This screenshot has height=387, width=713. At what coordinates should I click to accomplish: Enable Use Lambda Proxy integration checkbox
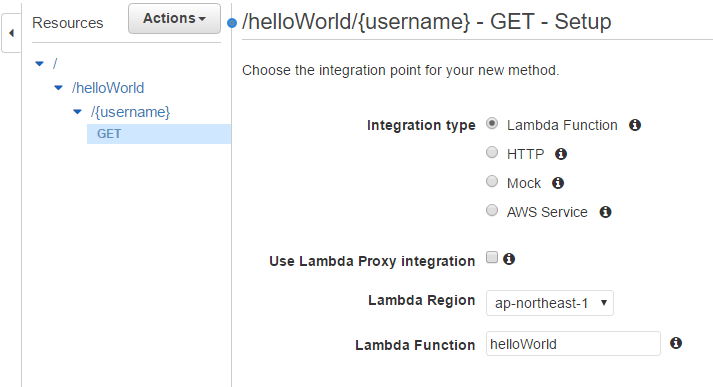pos(492,257)
